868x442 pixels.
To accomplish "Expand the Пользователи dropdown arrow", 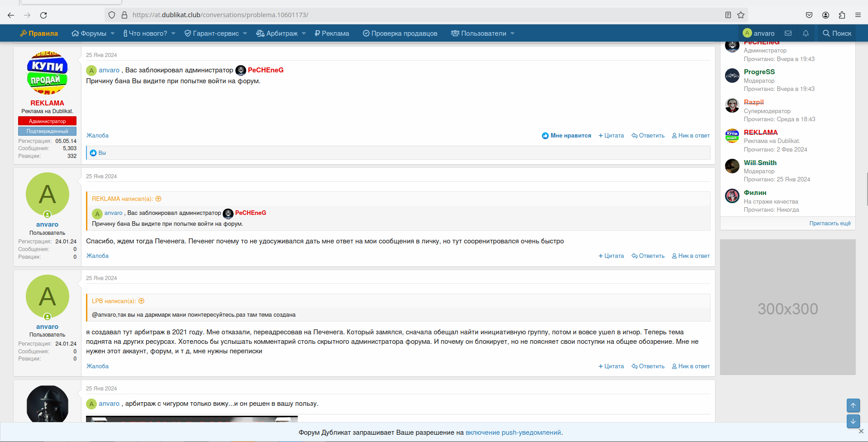I will pos(512,33).
